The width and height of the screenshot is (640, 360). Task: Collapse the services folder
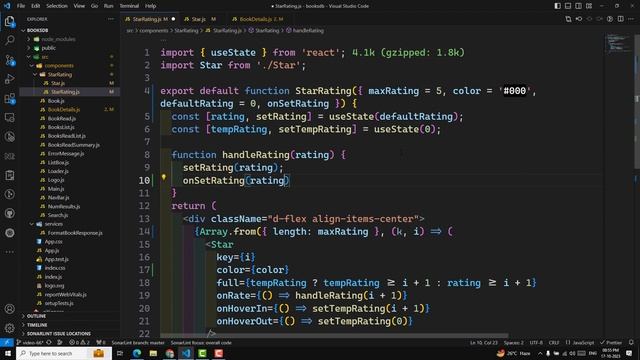point(53,224)
